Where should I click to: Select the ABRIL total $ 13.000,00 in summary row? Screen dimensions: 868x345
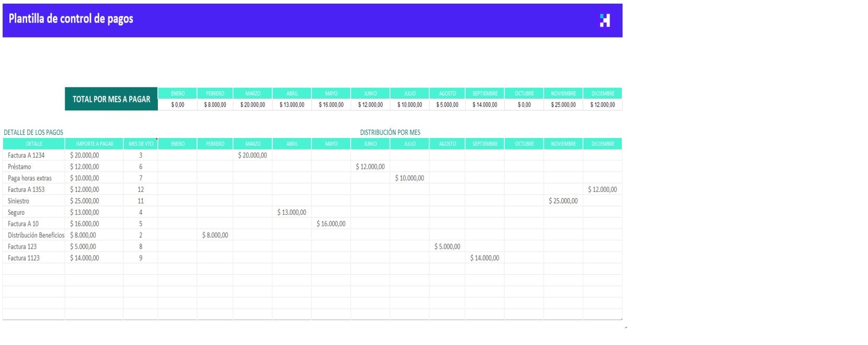point(292,105)
